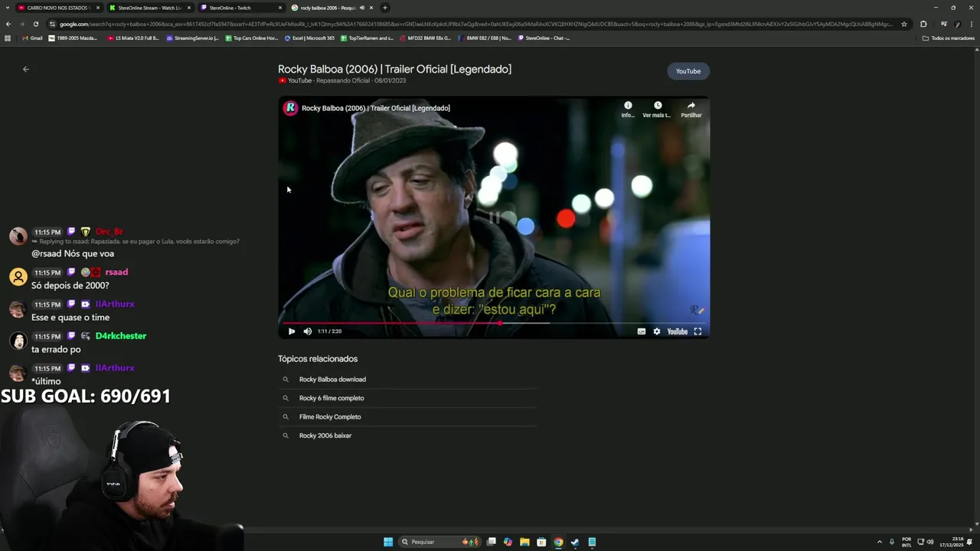This screenshot has height=551, width=980.
Task: Mute audio on the rocky balboa tab
Action: tap(362, 8)
